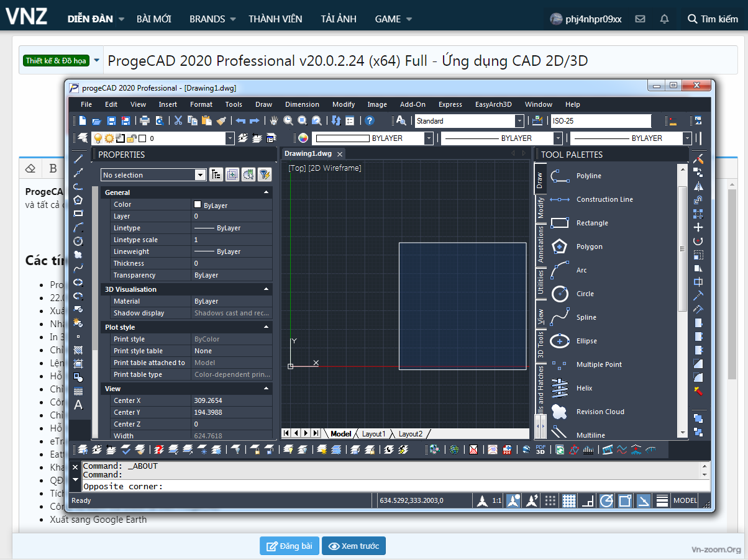
Task: Collapse the Plot style section
Action: point(267,327)
